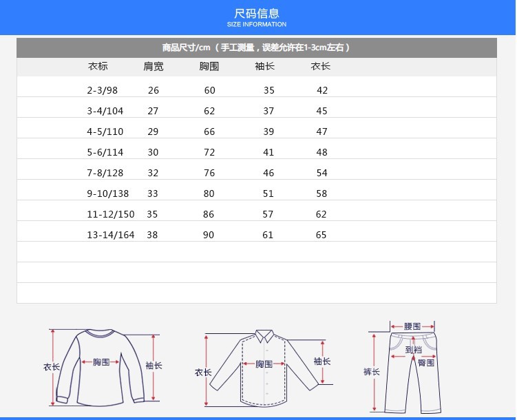Click sleeve value 57 in 11-12/150 row

268,214
